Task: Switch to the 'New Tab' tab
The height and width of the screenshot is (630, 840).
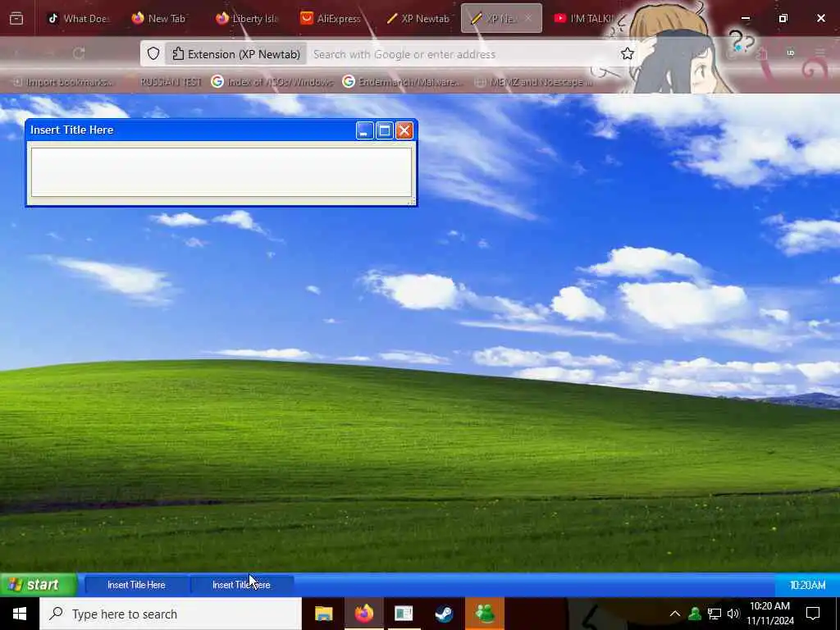Action: point(159,18)
